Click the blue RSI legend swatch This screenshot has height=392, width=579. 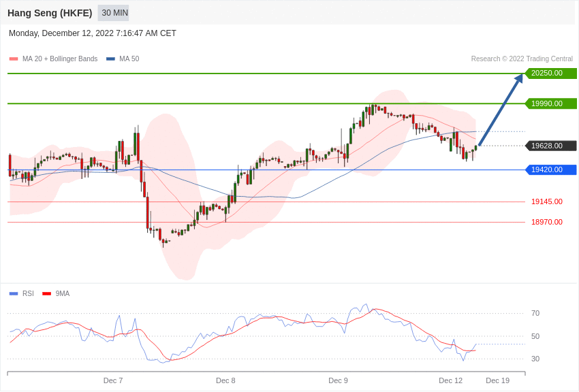14,294
